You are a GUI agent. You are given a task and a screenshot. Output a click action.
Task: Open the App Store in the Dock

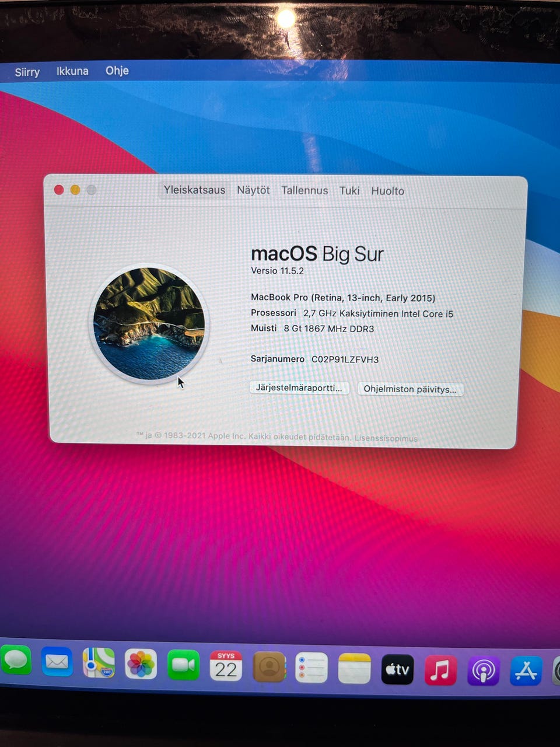(x=526, y=671)
